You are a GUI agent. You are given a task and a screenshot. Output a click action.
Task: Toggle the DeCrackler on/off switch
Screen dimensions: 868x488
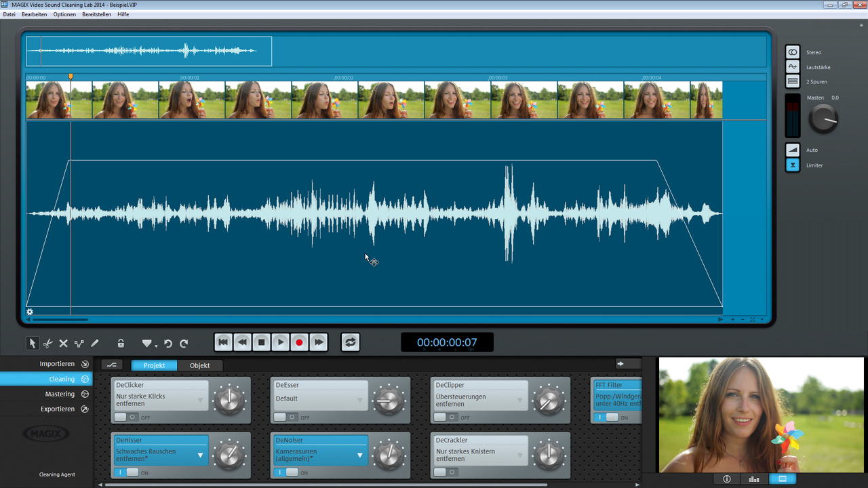click(446, 472)
